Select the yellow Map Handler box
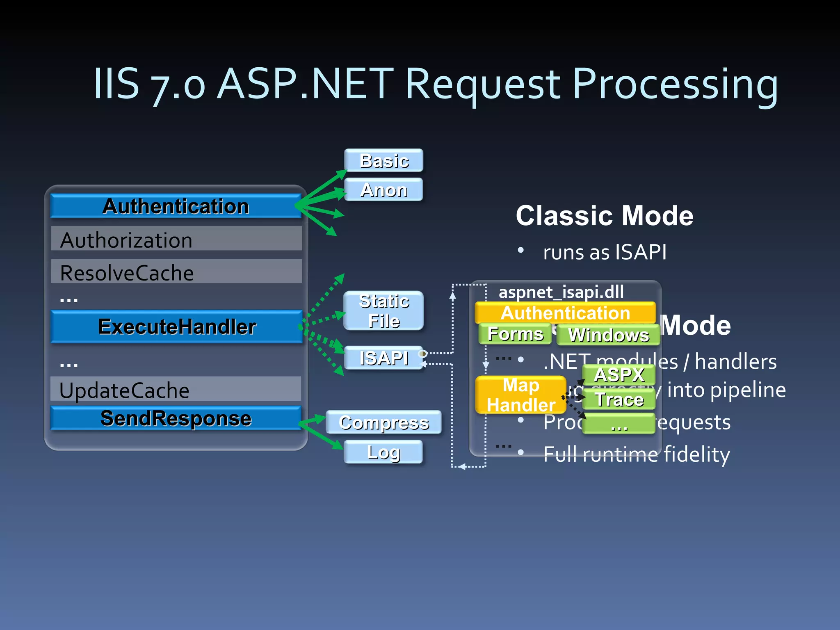Screen dimensions: 840x630 (520, 395)
